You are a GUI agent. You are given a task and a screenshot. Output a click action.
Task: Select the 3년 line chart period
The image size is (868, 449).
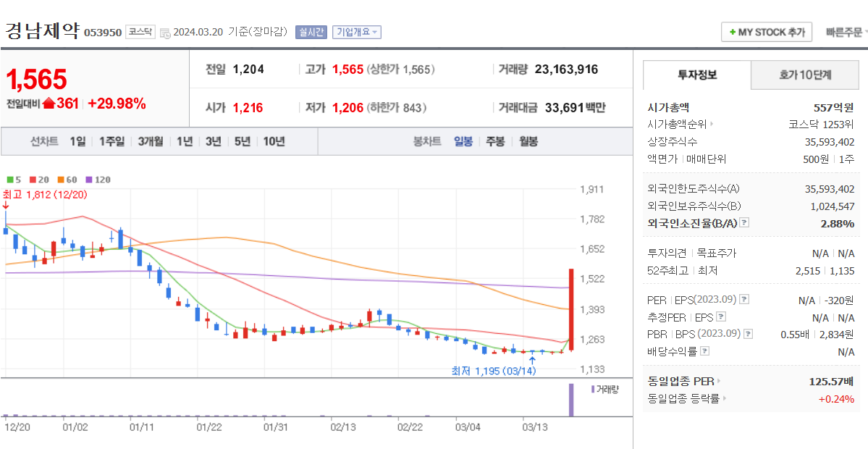213,142
